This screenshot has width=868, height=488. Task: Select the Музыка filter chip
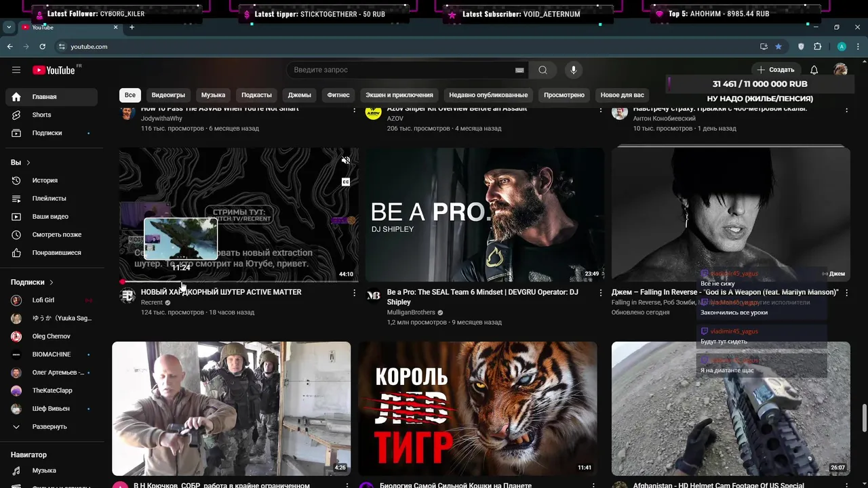213,95
